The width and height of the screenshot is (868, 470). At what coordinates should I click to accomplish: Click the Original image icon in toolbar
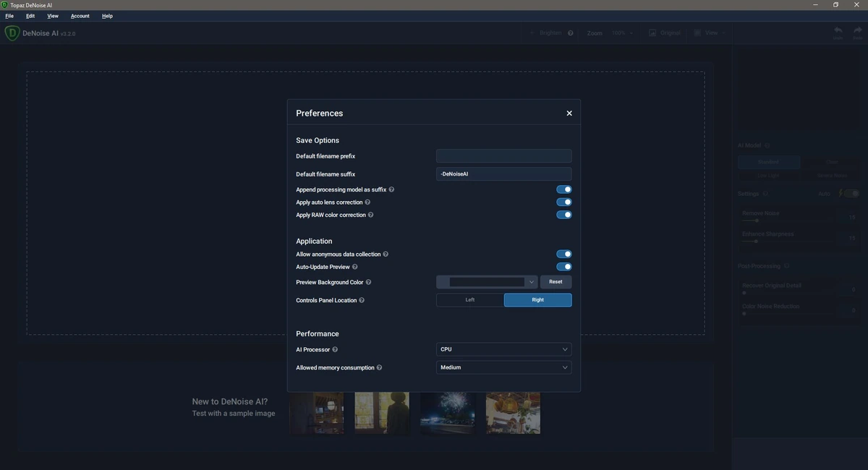click(652, 33)
